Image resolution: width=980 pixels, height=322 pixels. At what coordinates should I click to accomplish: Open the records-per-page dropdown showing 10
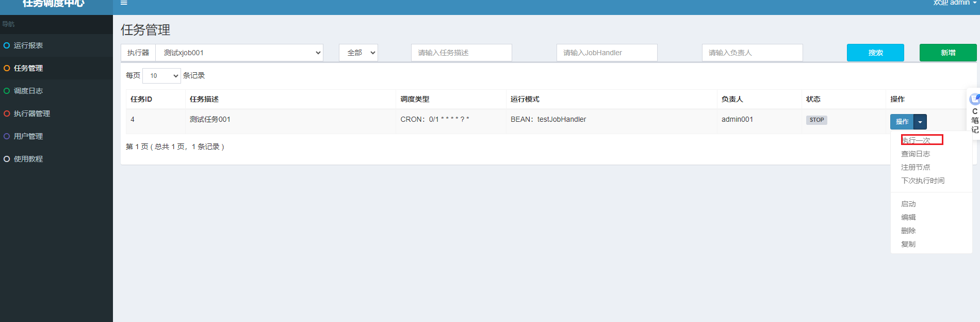pos(161,76)
